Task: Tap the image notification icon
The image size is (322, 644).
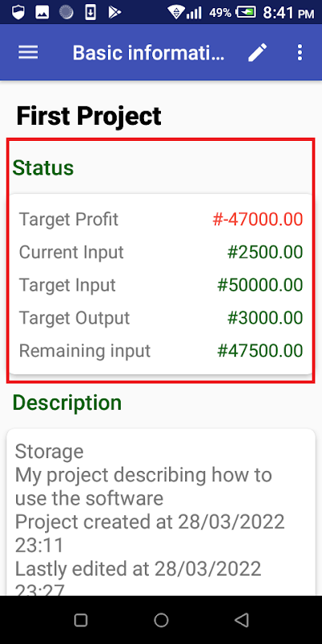Action: pos(43,12)
